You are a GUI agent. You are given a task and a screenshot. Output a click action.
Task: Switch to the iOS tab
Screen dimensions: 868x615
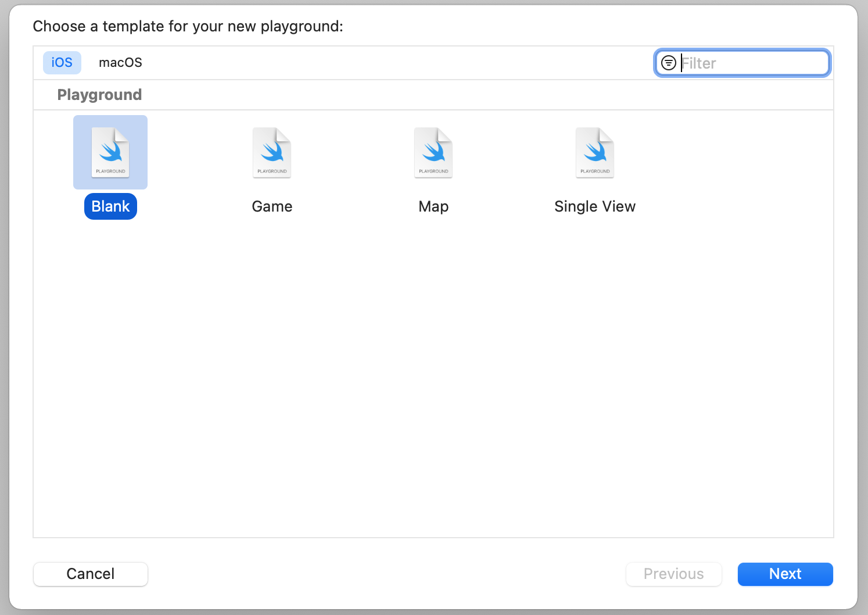62,62
